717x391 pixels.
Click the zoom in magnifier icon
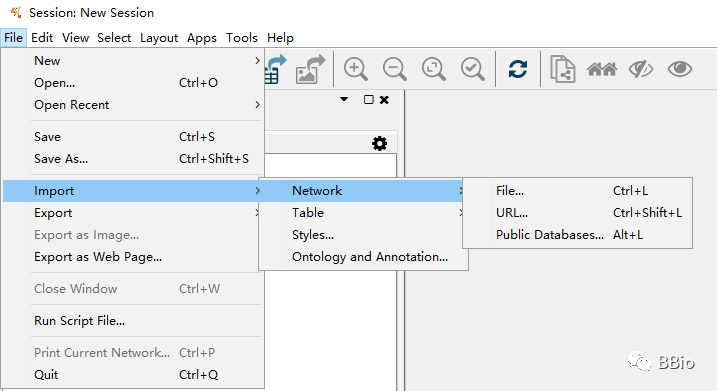(355, 70)
